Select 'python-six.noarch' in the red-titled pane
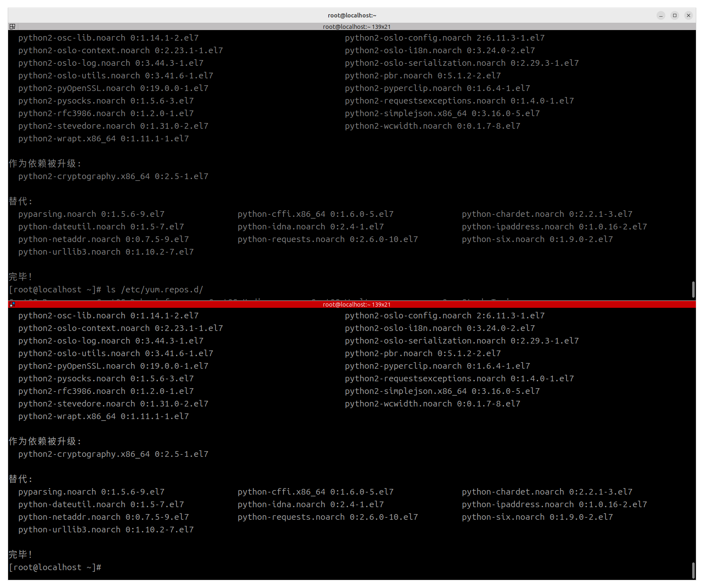The height and width of the screenshot is (588, 704). (503, 517)
